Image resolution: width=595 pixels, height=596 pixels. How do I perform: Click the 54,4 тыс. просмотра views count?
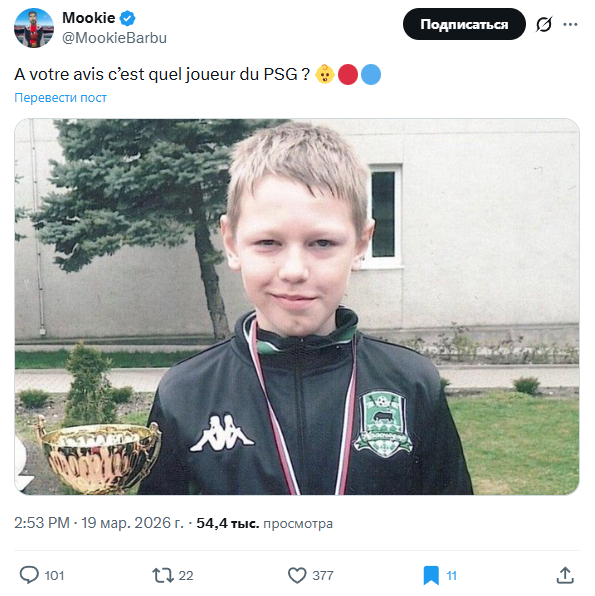click(x=265, y=523)
